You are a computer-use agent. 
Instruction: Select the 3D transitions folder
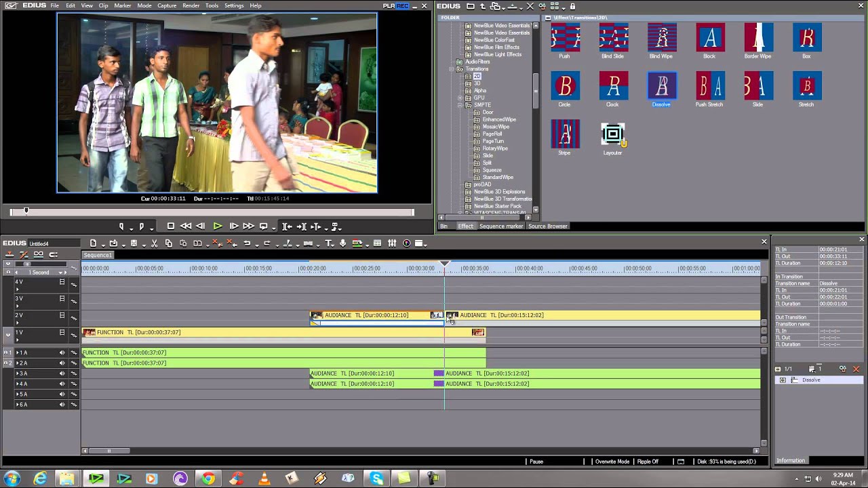click(x=477, y=83)
